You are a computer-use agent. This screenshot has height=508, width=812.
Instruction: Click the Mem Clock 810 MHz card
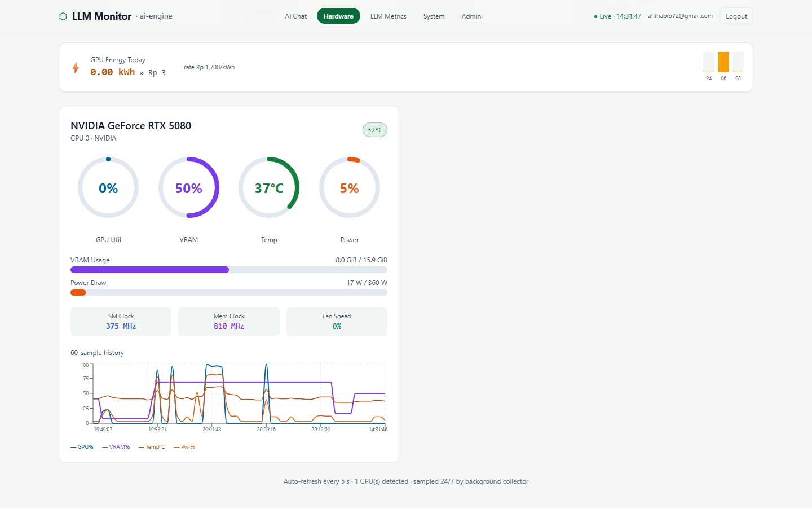pos(229,322)
